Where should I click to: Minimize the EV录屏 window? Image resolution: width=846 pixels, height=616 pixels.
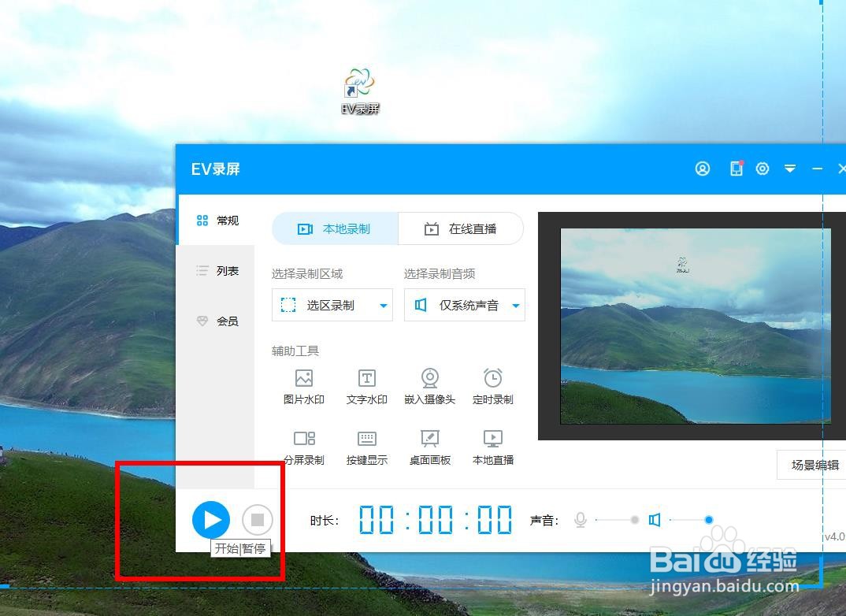pyautogui.click(x=818, y=169)
